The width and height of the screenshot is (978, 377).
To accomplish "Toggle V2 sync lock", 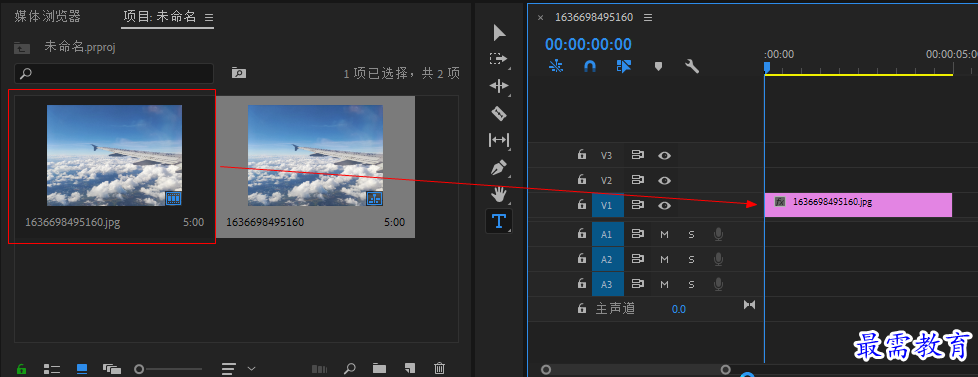I will [x=637, y=180].
